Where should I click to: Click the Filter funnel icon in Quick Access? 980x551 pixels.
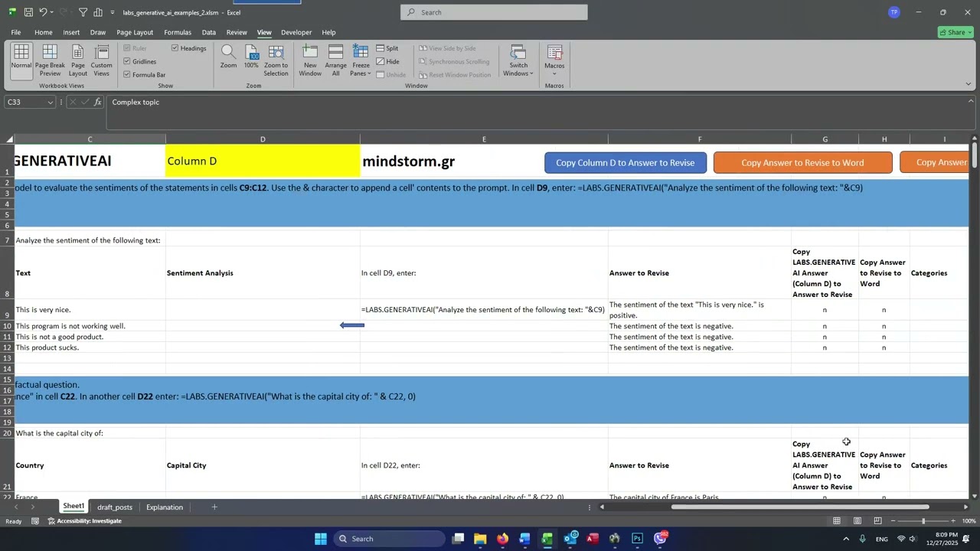(83, 12)
